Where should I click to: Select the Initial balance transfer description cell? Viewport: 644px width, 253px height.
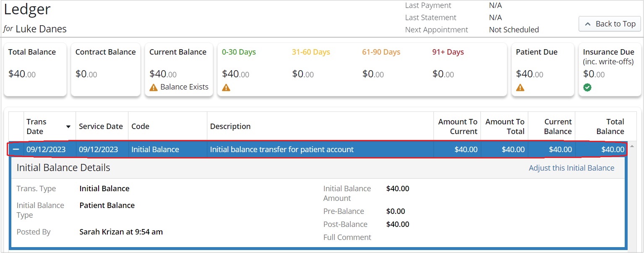click(282, 149)
